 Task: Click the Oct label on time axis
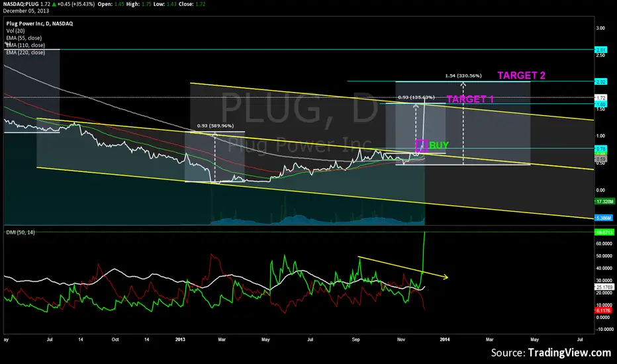click(115, 340)
